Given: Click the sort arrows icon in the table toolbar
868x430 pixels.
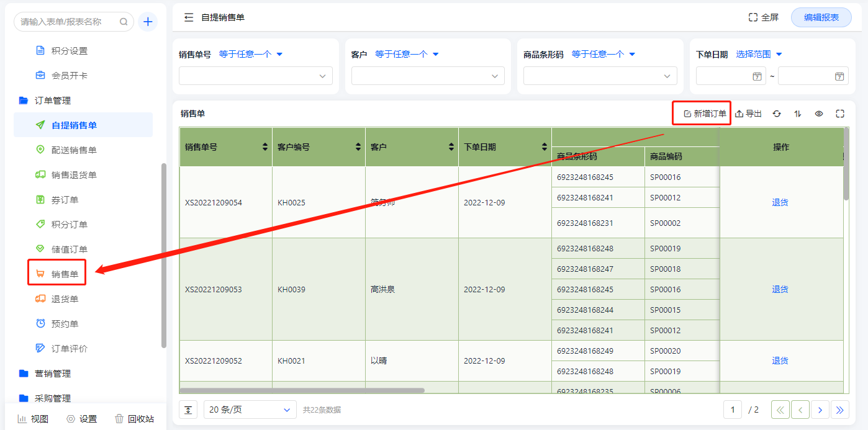Looking at the screenshot, I should pos(798,114).
